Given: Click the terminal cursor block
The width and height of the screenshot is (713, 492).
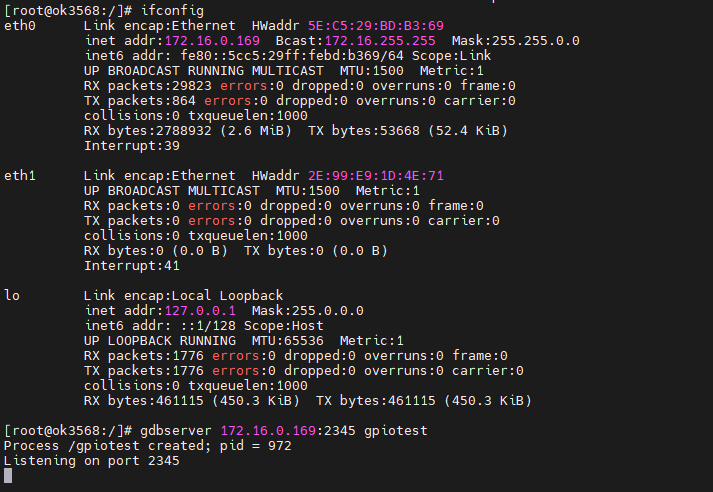Looking at the screenshot, I should click(9, 475).
